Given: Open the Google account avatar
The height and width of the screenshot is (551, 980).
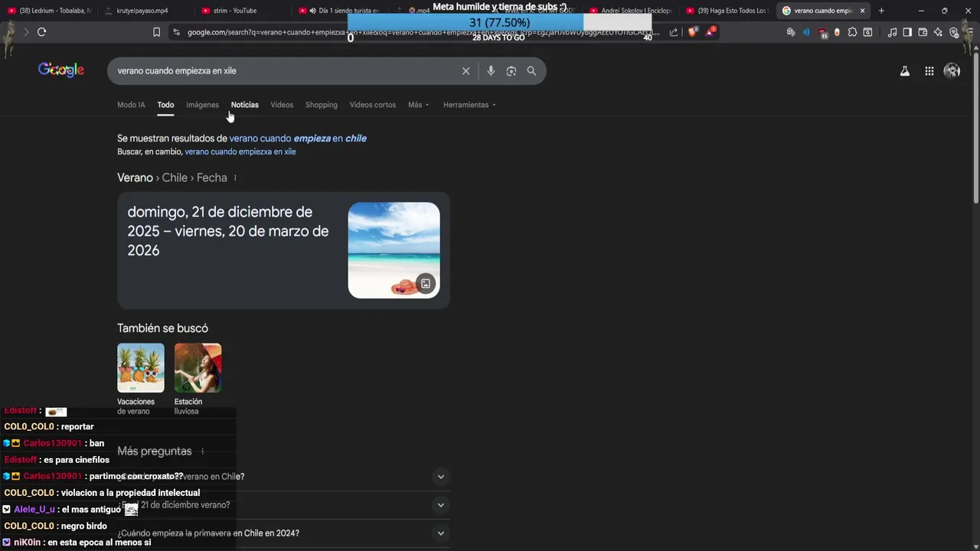Looking at the screenshot, I should pyautogui.click(x=952, y=71).
